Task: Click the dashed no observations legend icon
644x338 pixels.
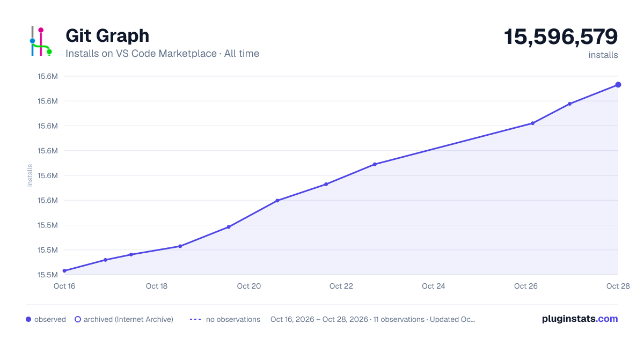Action: coord(195,319)
